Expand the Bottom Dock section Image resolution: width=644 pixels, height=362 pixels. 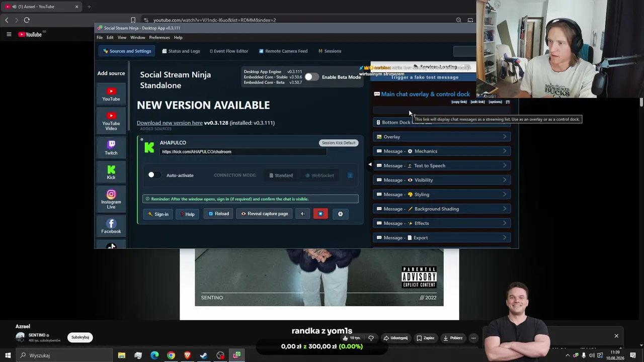[x=442, y=122]
